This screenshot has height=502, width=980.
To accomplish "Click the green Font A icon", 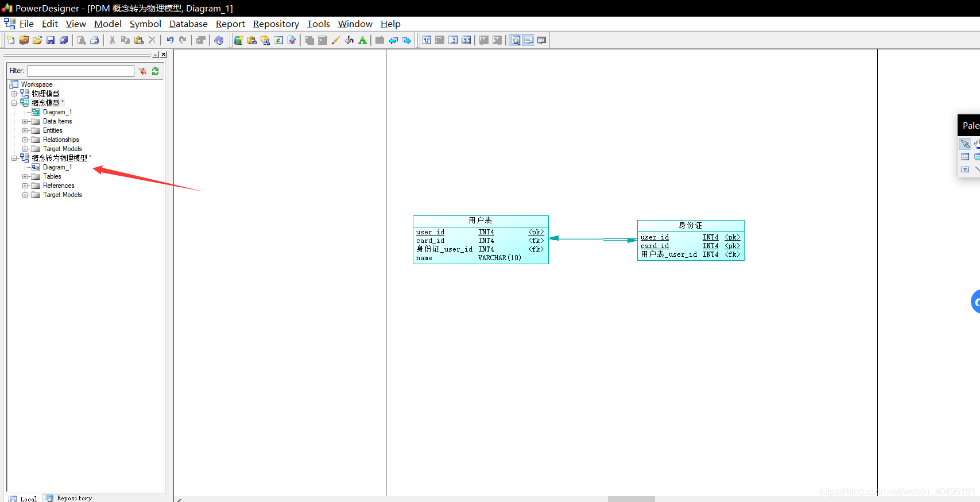I will point(362,40).
